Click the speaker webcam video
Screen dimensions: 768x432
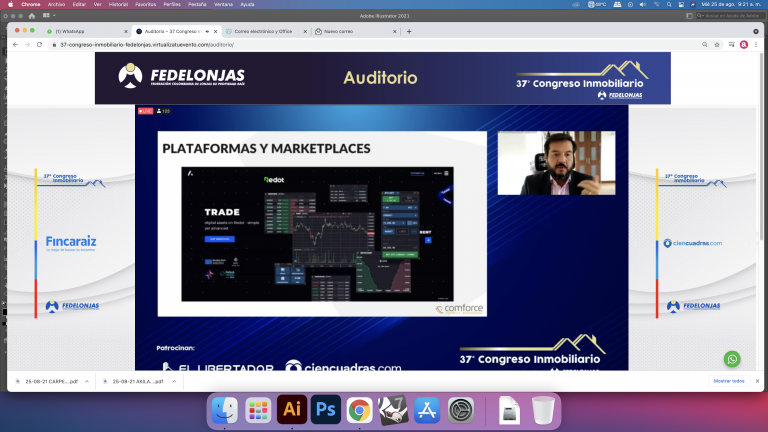pos(556,163)
